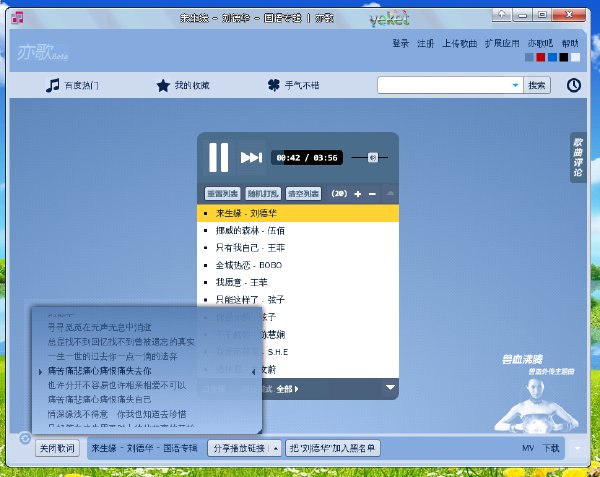Open the clock history icon
This screenshot has width=600, height=477.
574,85
